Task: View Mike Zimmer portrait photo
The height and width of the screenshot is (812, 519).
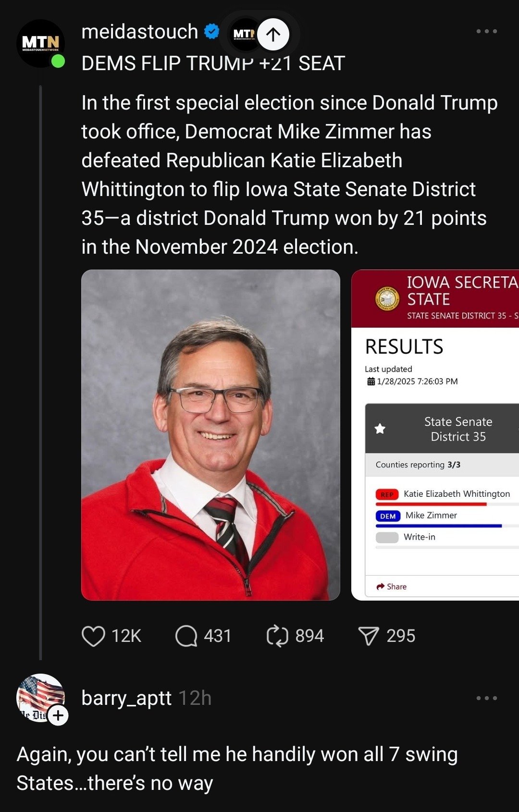Action: [x=210, y=435]
